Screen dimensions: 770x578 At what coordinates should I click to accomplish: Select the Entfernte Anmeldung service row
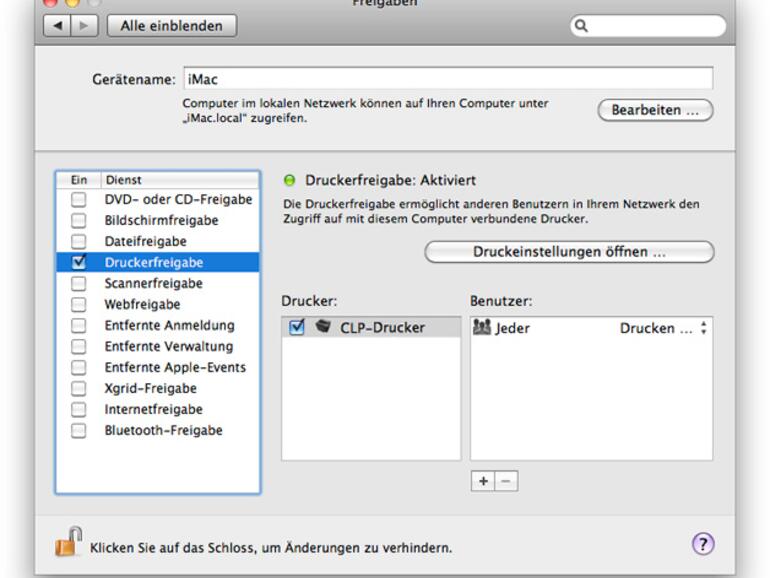158,326
